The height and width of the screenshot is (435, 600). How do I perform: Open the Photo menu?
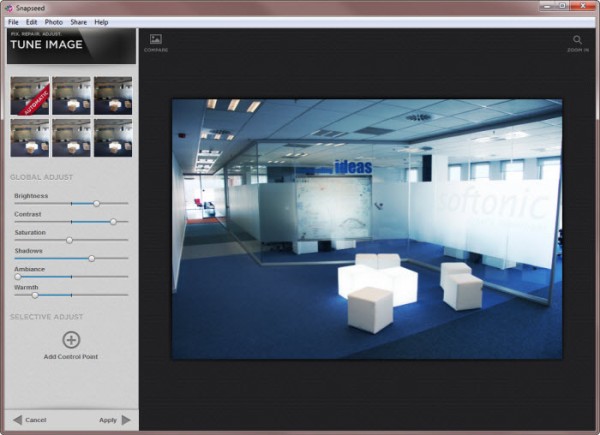tap(53, 21)
